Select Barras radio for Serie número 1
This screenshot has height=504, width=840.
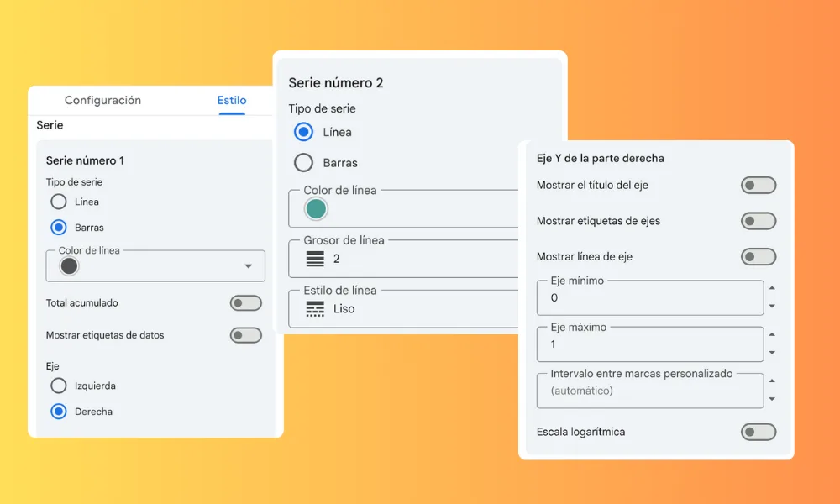[59, 227]
